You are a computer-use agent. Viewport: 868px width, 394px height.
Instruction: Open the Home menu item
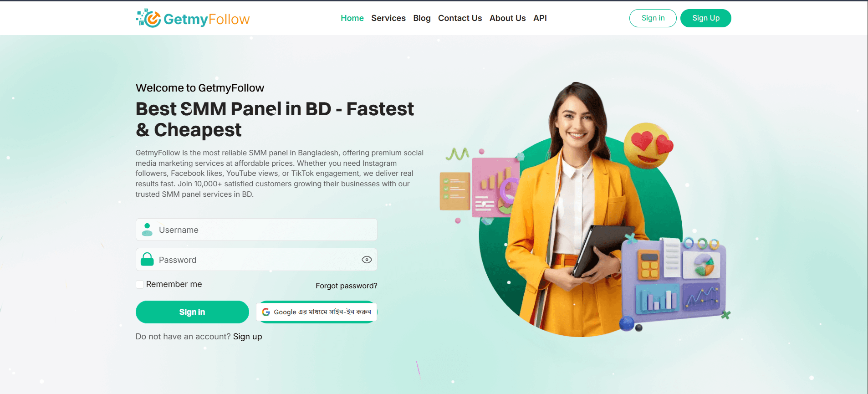click(x=352, y=18)
